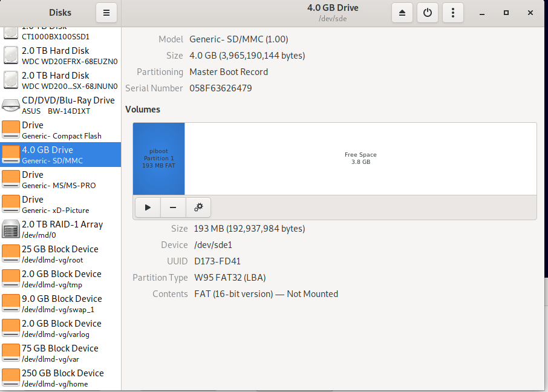Image resolution: width=548 pixels, height=392 pixels.
Task: Click model text Generic- SD/MMC (1.00)
Action: pyautogui.click(x=239, y=39)
